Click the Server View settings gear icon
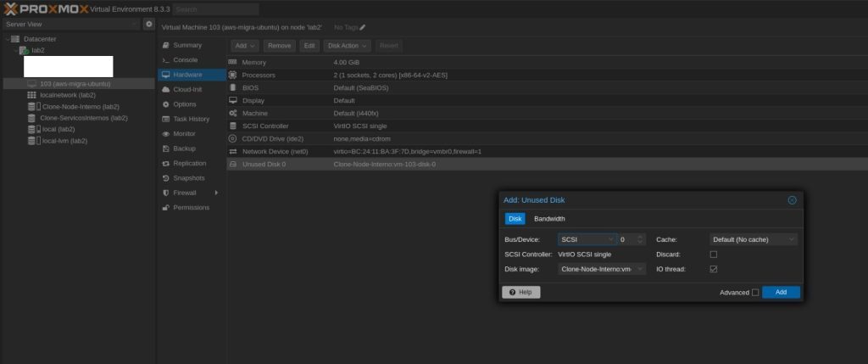Image resolution: width=868 pixels, height=364 pixels. click(148, 24)
